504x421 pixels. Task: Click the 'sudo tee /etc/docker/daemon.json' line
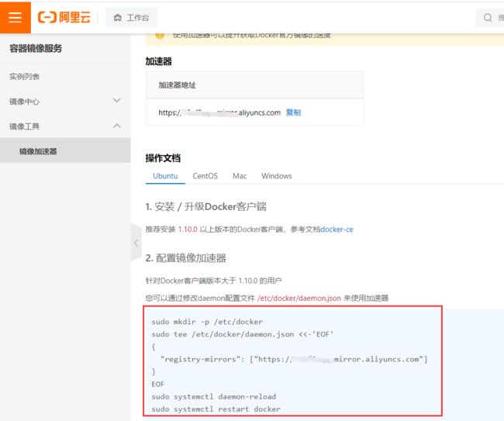point(243,334)
